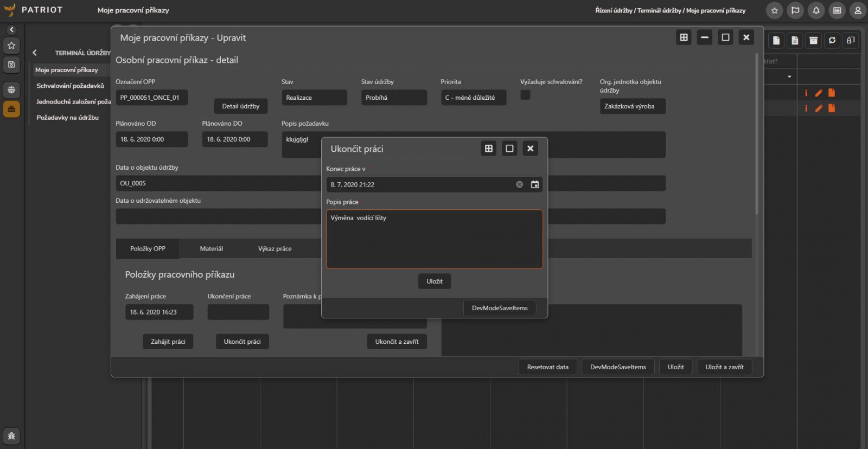Open the list panel icon in header
Image resolution: width=868 pixels, height=449 pixels.
[837, 10]
